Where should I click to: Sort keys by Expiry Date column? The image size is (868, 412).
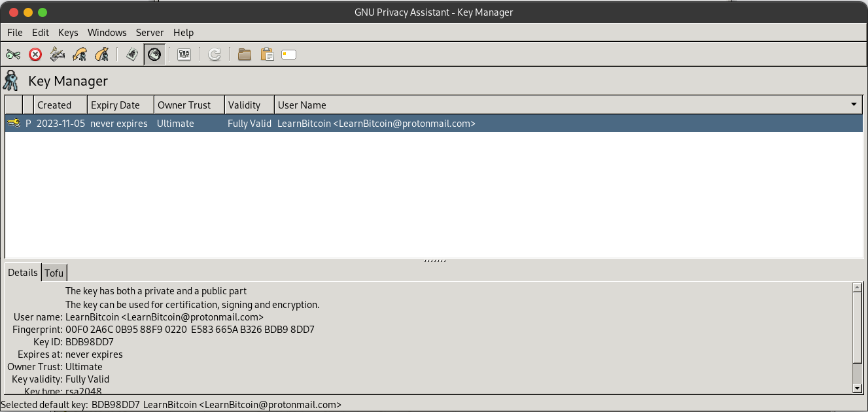click(115, 105)
